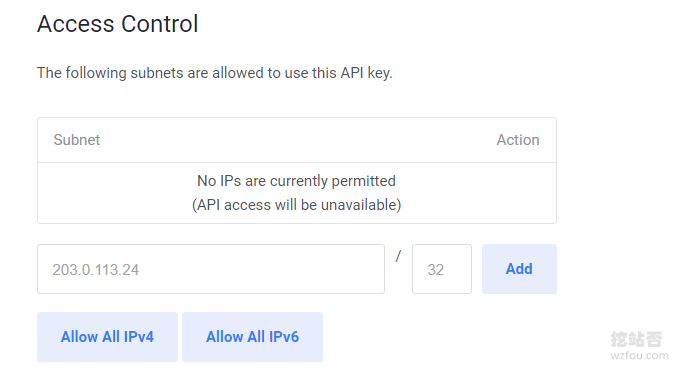This screenshot has width=680, height=366.
Task: Click the IP address field showing 203.0.113.24
Action: (x=211, y=269)
